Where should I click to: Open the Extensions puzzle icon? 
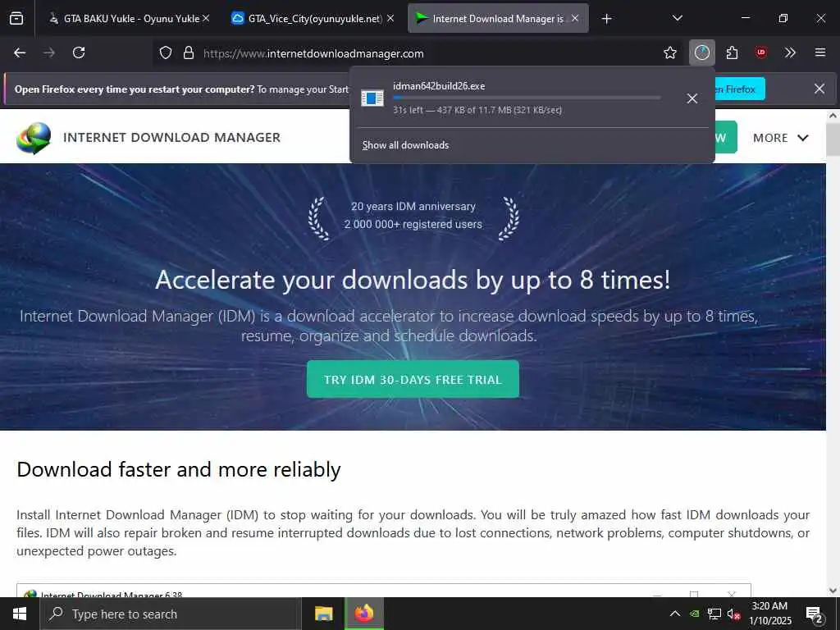(732, 52)
